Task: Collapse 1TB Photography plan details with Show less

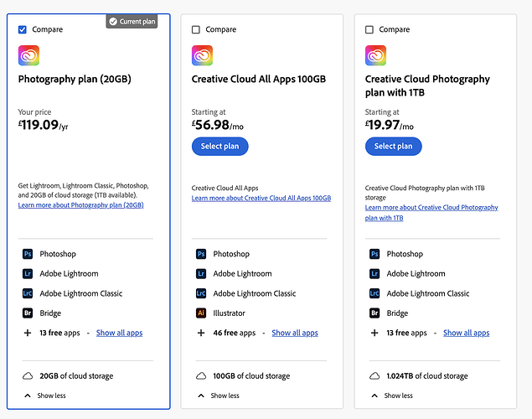Action: tap(391, 396)
